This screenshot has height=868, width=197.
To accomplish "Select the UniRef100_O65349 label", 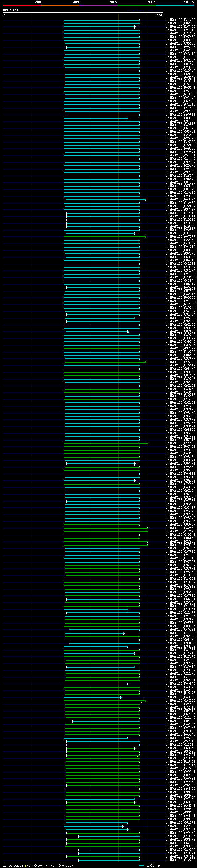I will [180, 257].
